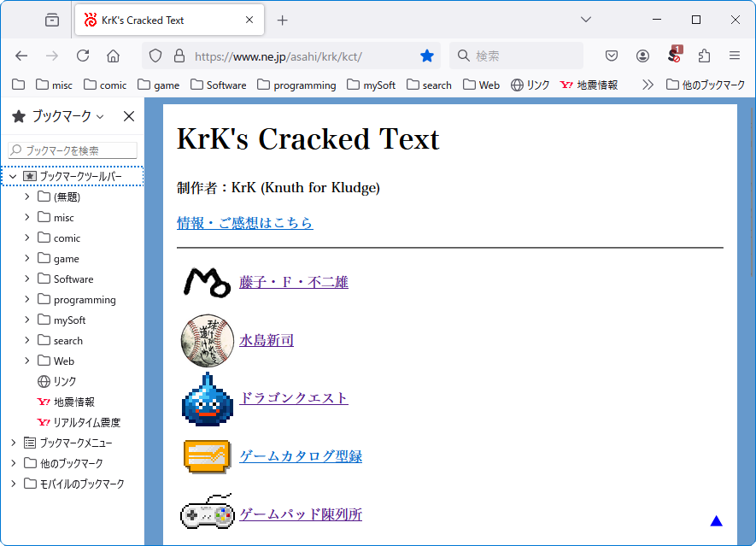The height and width of the screenshot is (546, 756).
Task: Open the programming bookmarks toolbar folder
Action: [296, 85]
